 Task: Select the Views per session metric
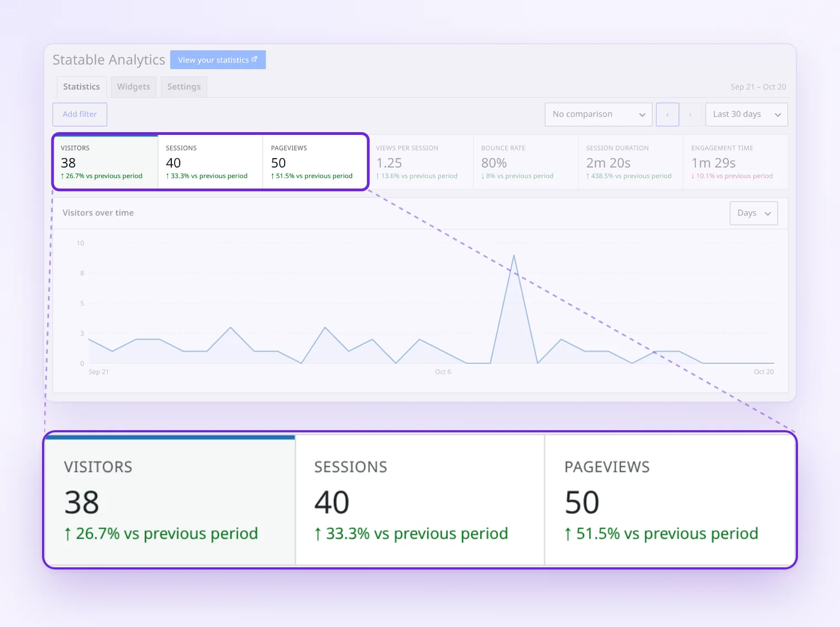click(421, 162)
